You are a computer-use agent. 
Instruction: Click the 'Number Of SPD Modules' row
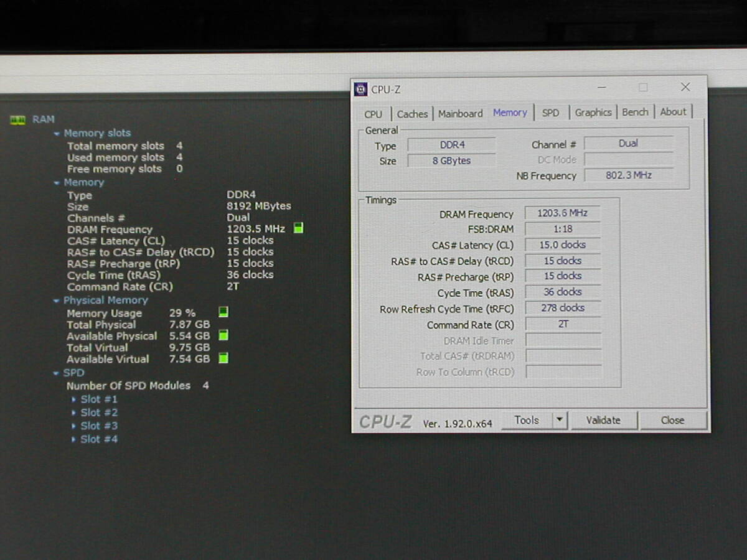[x=138, y=386]
